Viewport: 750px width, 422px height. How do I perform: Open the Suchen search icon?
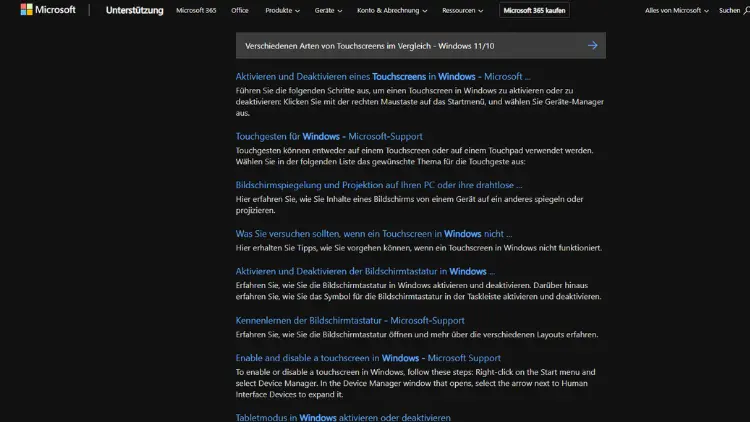point(746,10)
